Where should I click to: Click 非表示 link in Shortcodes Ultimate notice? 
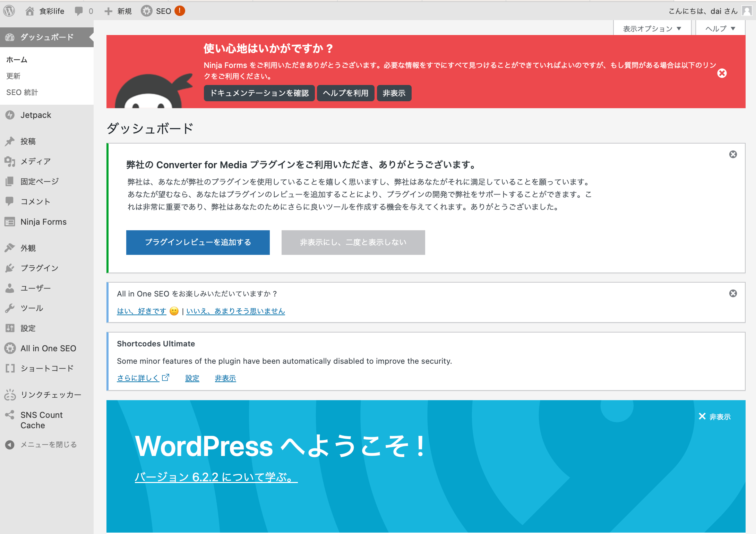coord(225,378)
